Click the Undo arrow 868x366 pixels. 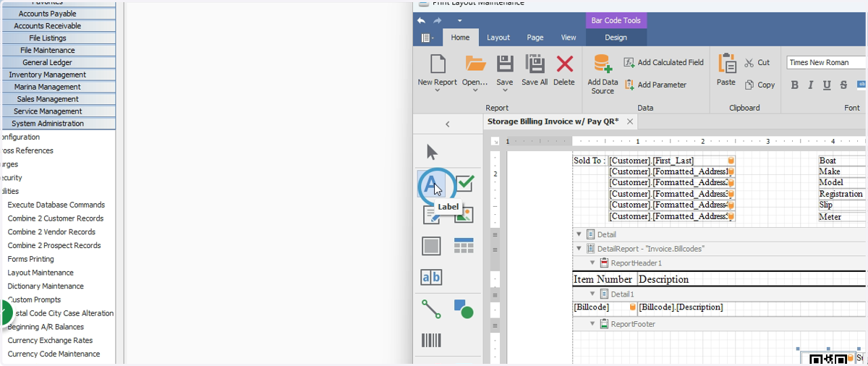coord(421,21)
